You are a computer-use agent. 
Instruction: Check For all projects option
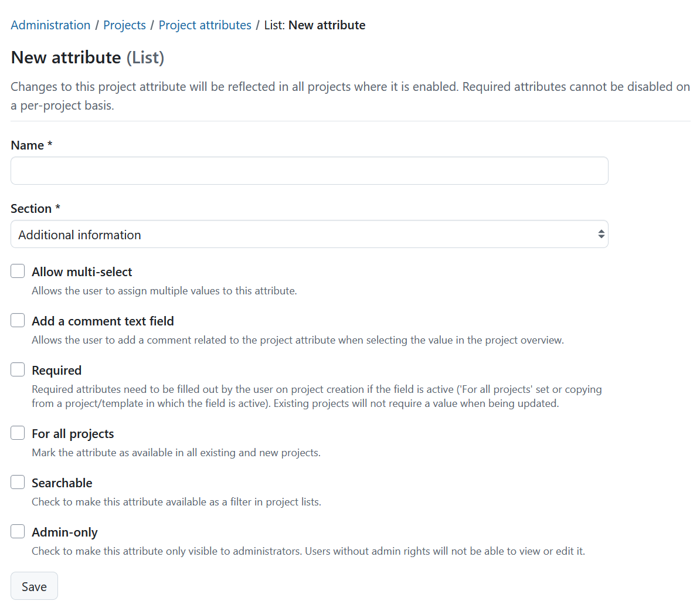[17, 433]
